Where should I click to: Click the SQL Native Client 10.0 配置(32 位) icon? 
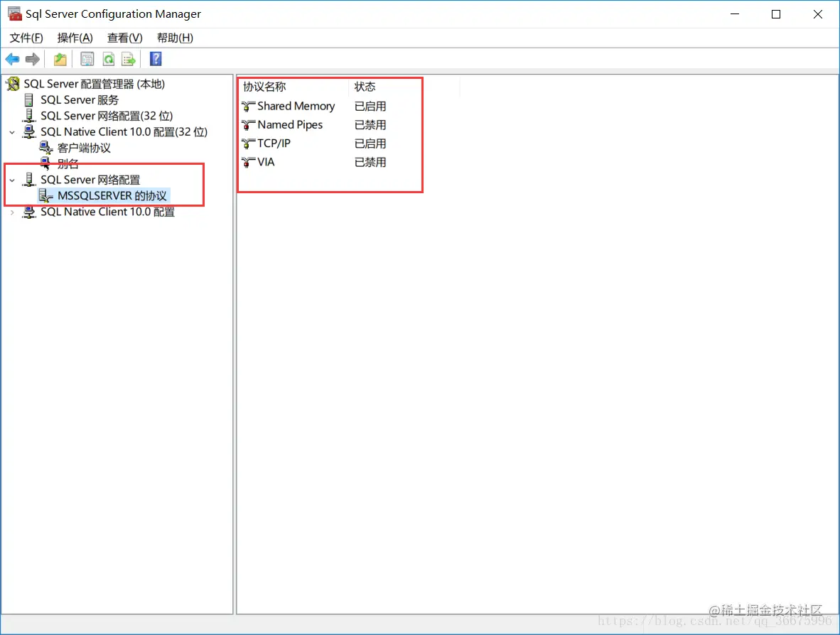(29, 131)
